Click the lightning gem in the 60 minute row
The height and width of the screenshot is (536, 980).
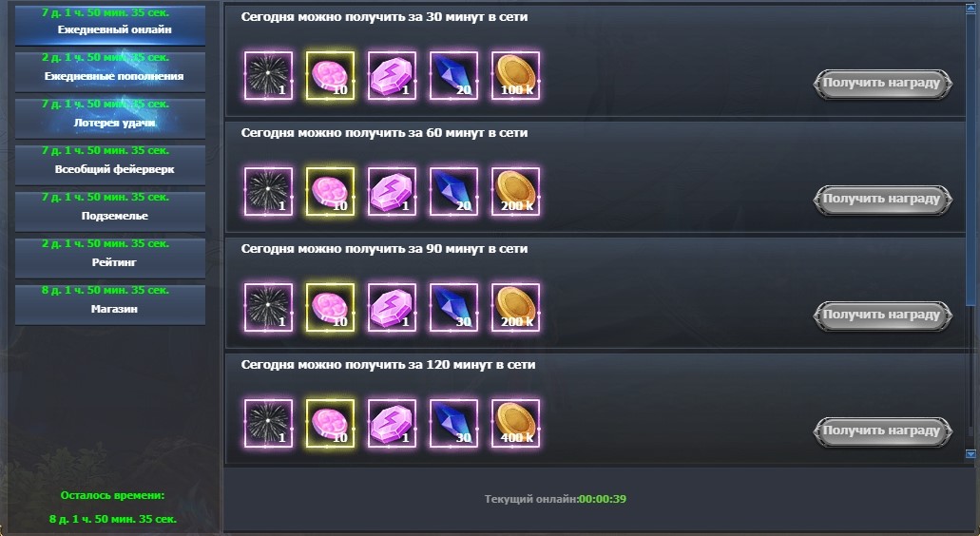(392, 192)
